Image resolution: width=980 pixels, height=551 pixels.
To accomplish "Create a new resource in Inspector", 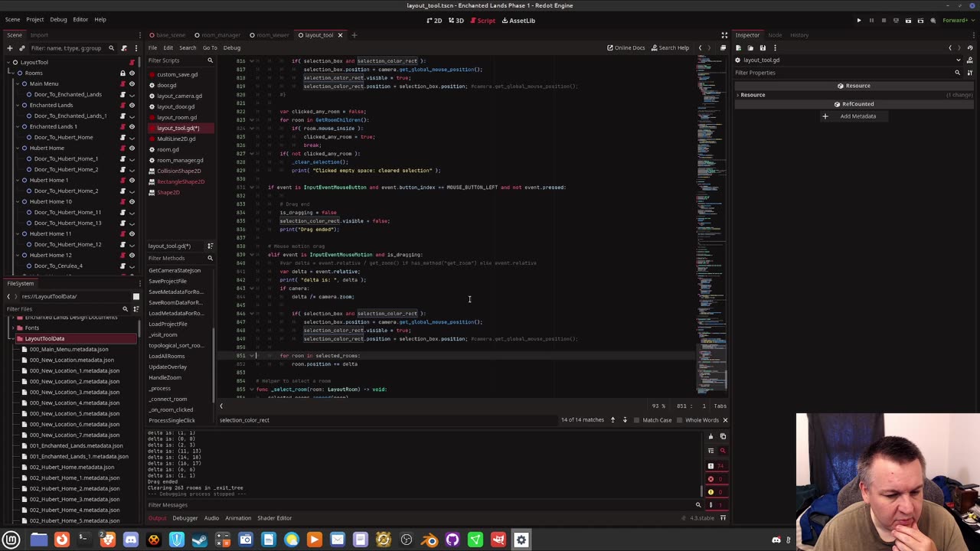I will (740, 47).
